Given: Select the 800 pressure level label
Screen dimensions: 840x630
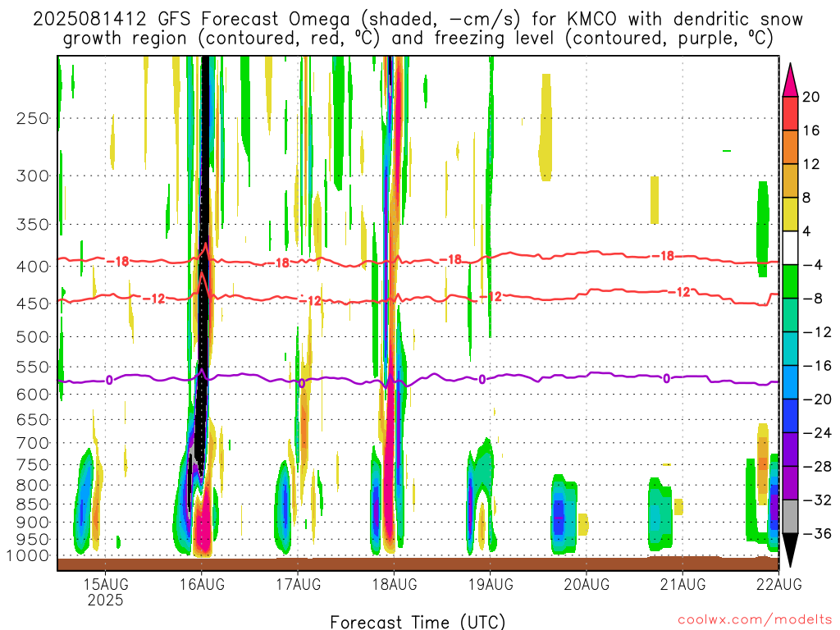Looking at the screenshot, I should tap(33, 485).
